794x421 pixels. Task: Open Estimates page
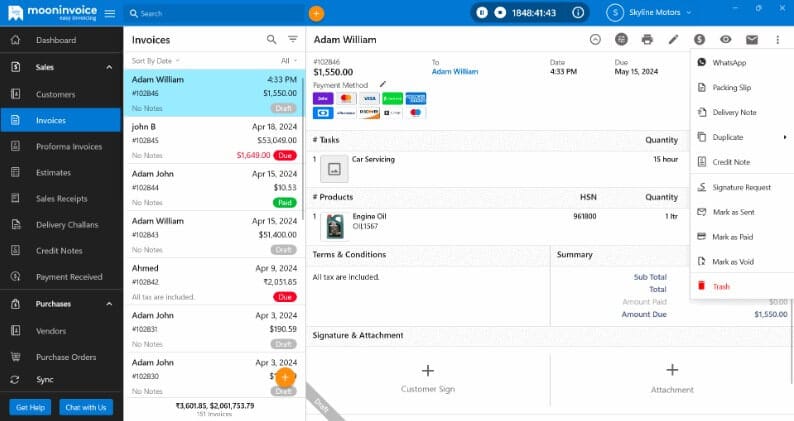tap(61, 173)
